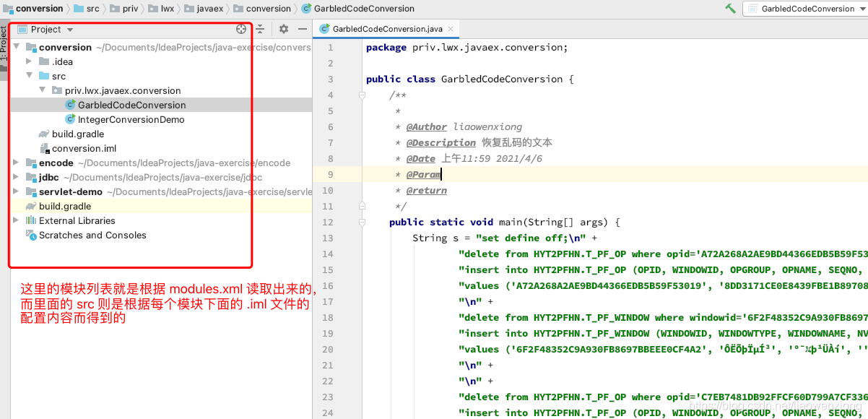The width and height of the screenshot is (868, 419).
Task: Click the servlet-demo module folder icon
Action: click(31, 191)
